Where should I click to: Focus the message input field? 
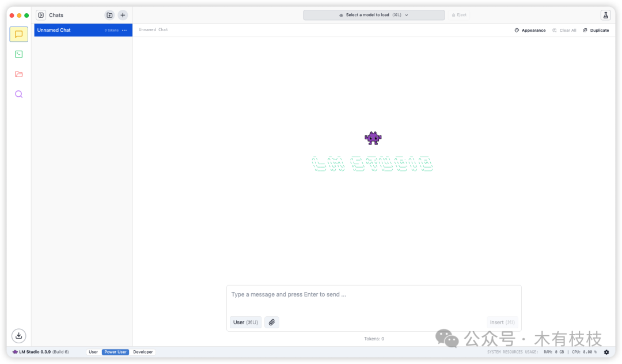374,295
